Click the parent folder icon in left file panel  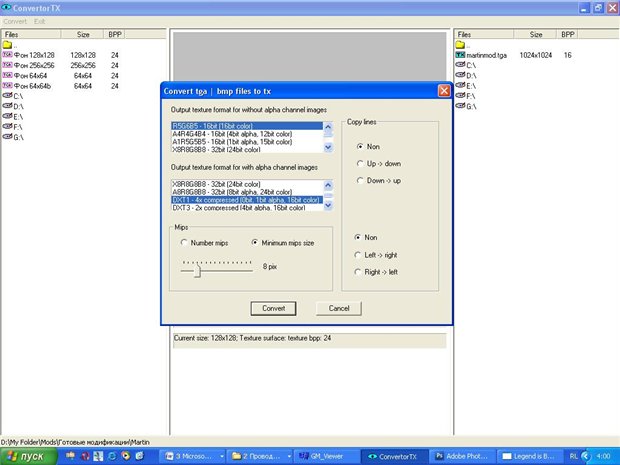7,45
